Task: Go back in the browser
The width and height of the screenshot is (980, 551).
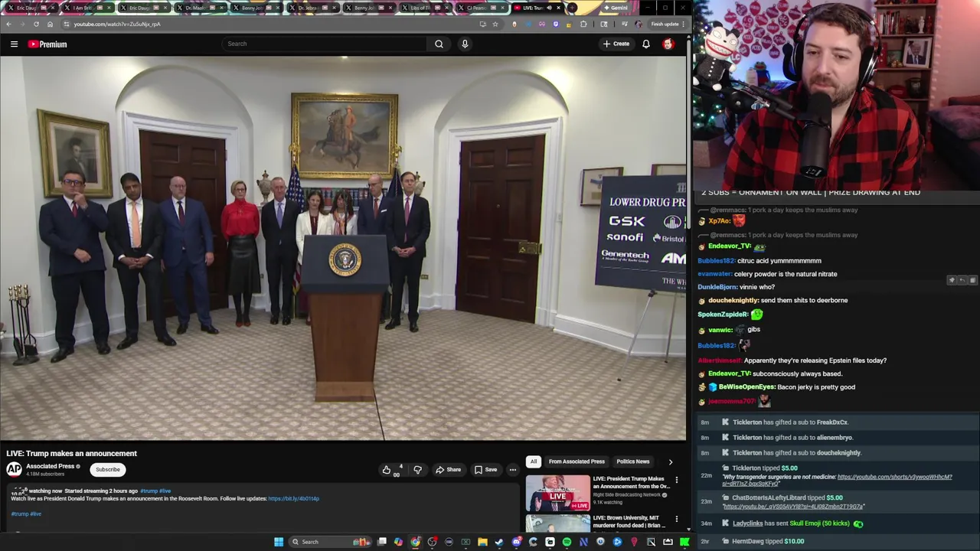Action: [x=8, y=24]
